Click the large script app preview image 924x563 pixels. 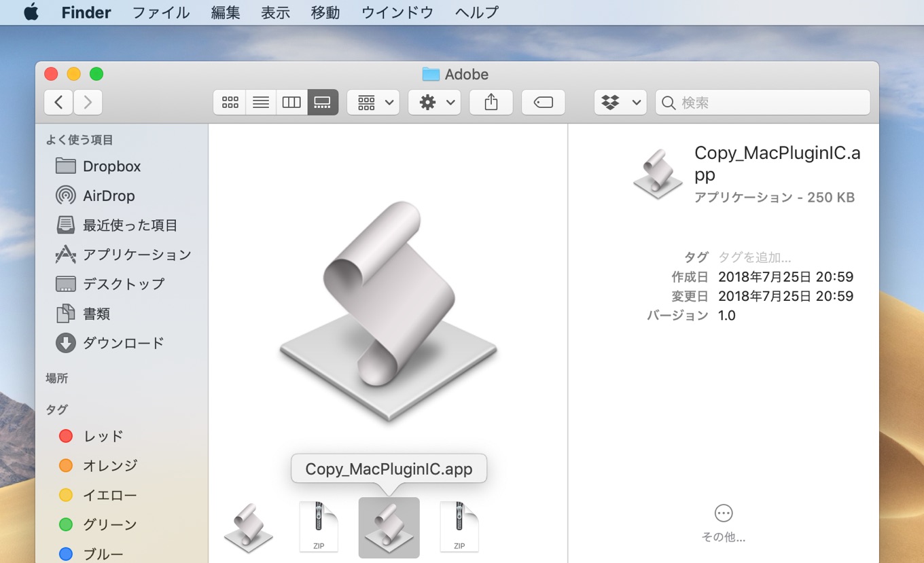(388, 310)
